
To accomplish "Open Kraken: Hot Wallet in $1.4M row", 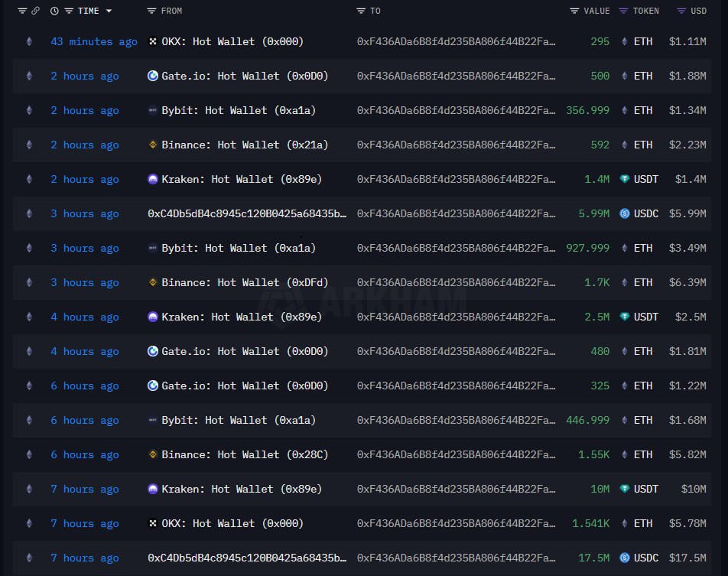I will tap(242, 179).
